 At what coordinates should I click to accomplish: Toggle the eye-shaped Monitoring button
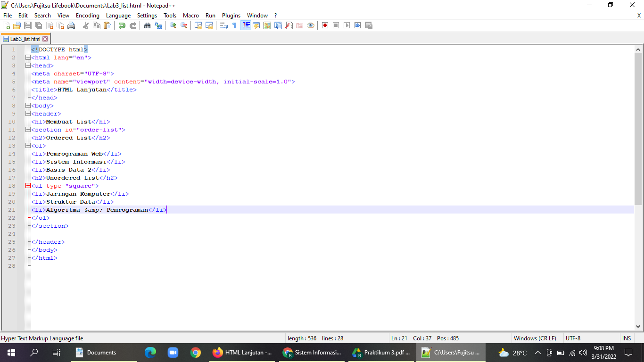click(x=311, y=25)
